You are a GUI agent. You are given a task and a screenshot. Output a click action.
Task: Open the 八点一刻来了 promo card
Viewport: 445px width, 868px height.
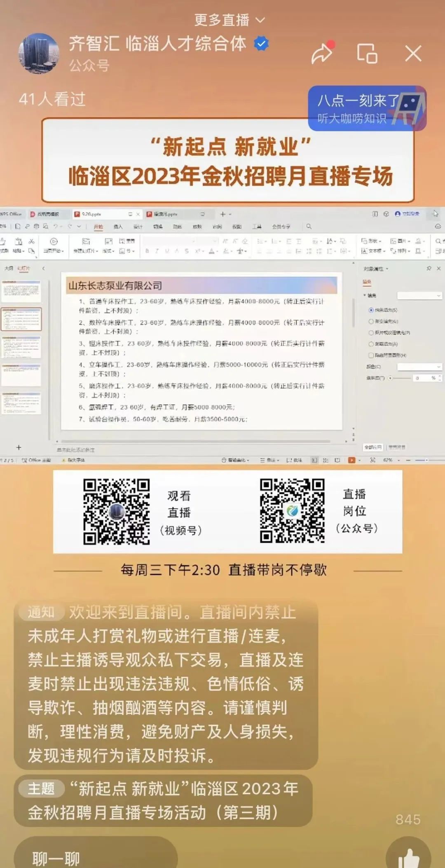point(367,108)
